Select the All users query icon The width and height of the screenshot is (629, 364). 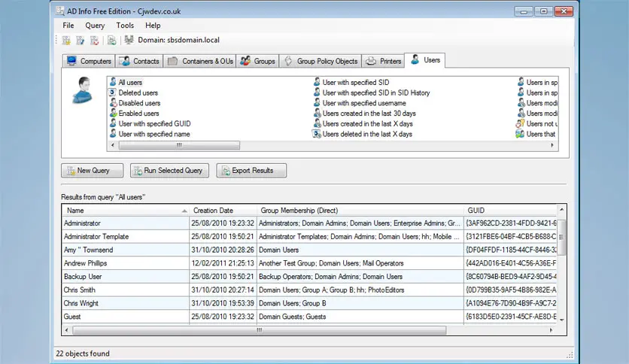pos(113,82)
